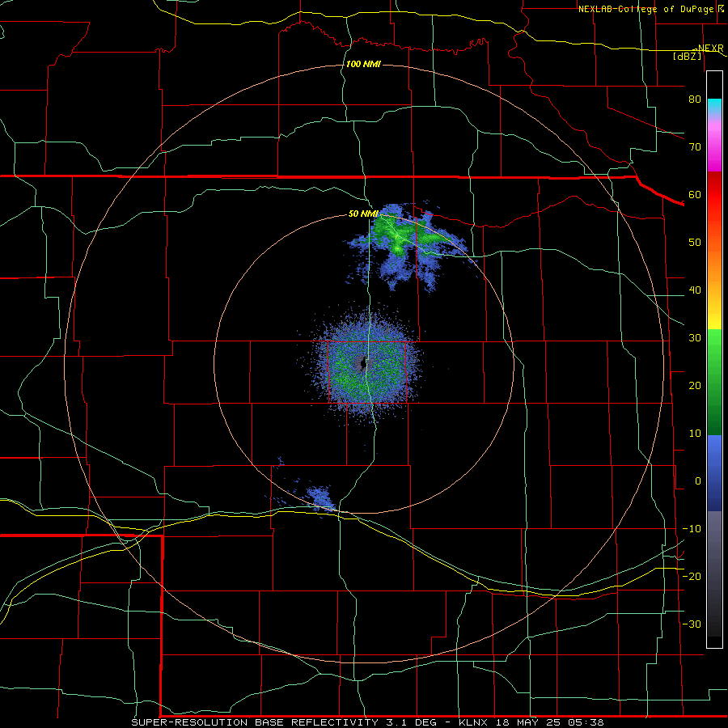Click the NEXLAB-College of DuPage watermark text

(646, 9)
